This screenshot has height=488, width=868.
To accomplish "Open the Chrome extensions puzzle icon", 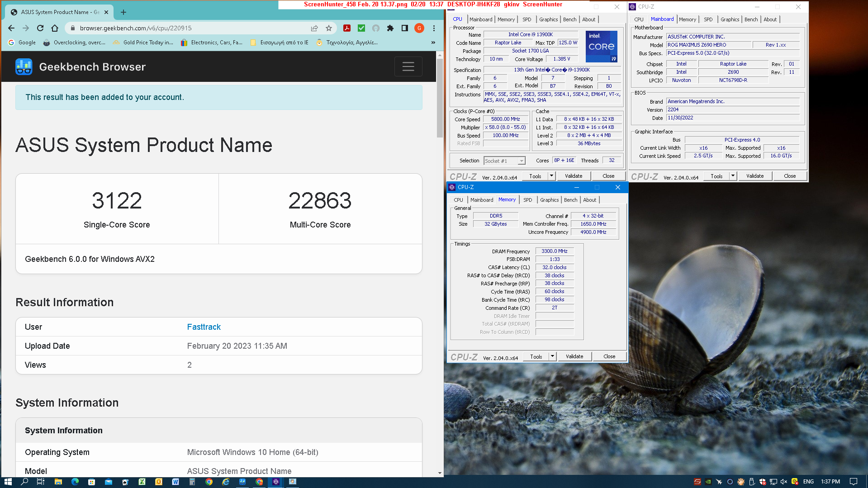I will (x=390, y=28).
